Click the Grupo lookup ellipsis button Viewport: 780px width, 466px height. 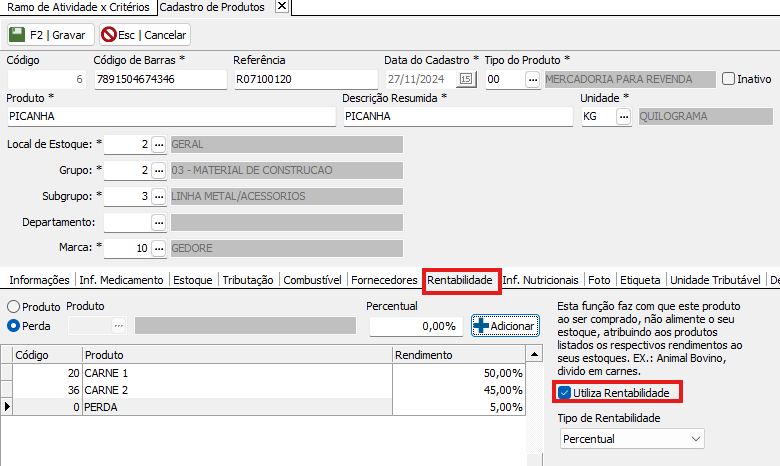coord(158,170)
